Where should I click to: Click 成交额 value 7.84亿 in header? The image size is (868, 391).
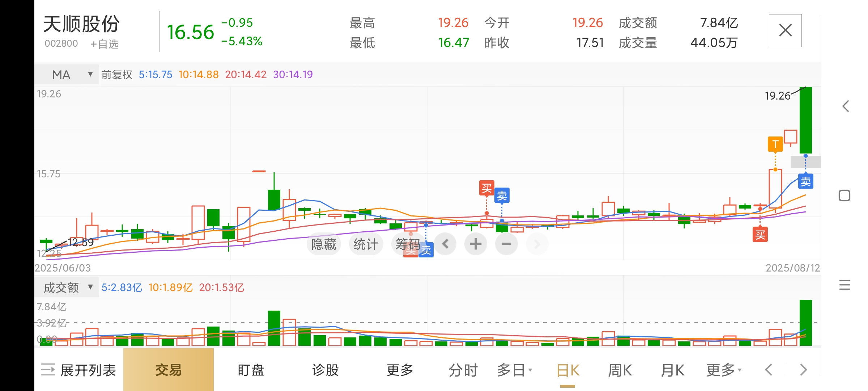point(719,23)
